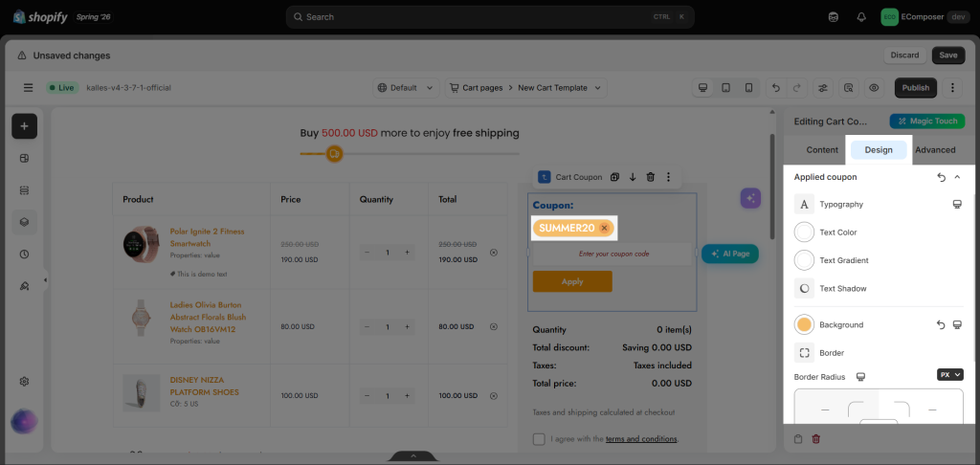
Task: Open the sidebar settings gear
Action: [24, 381]
